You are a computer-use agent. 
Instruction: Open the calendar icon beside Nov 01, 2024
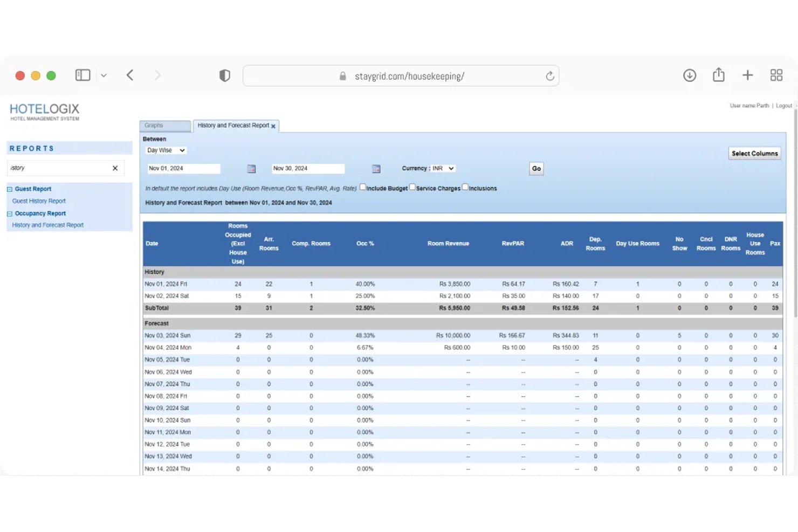(251, 169)
